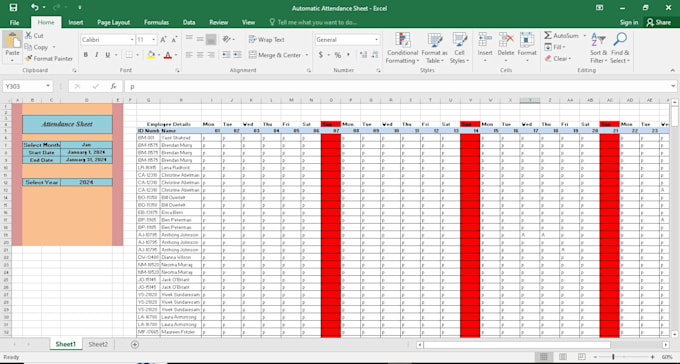Center the text horizontally
The width and height of the screenshot is (680, 364).
tap(200, 55)
